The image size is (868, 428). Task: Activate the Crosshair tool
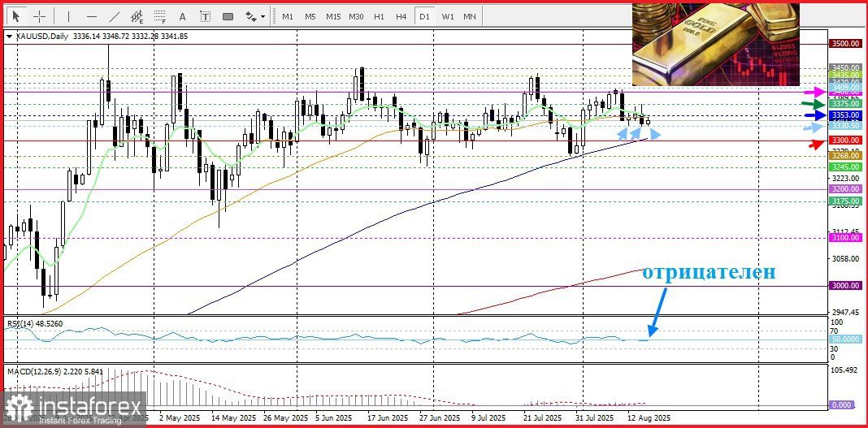(x=39, y=16)
